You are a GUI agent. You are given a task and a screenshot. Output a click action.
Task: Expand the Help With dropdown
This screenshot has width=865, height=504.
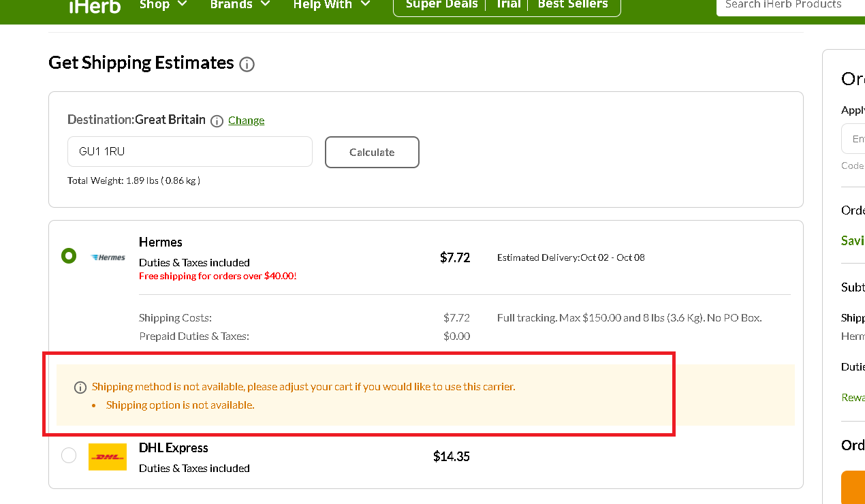(x=332, y=5)
